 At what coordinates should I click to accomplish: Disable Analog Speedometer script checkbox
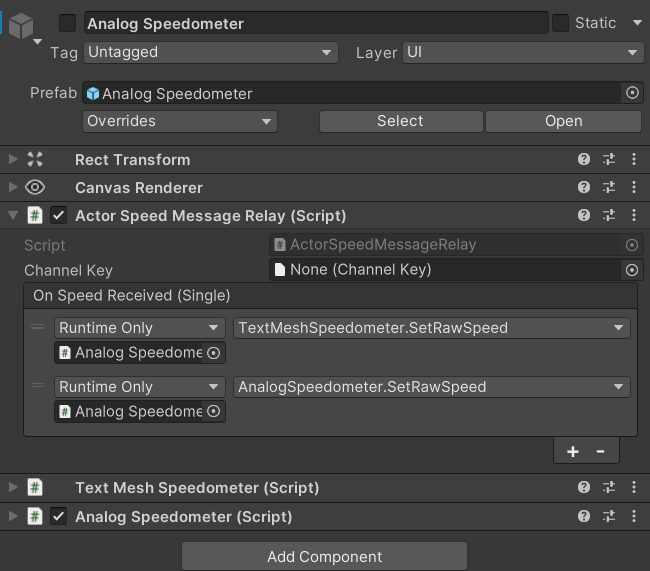point(58,516)
